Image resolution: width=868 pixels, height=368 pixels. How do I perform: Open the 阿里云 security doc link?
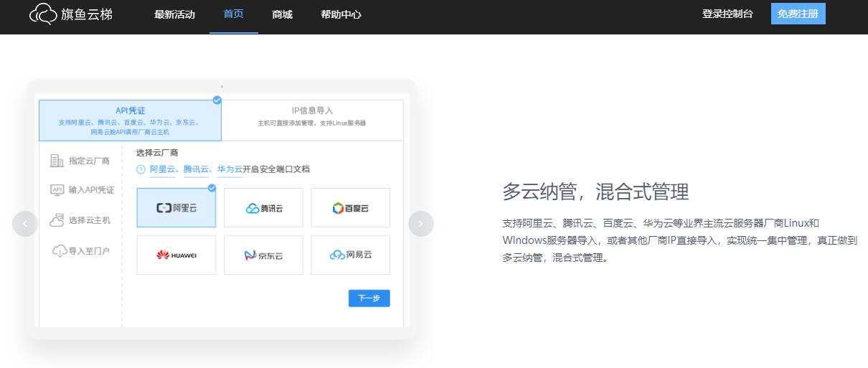162,169
